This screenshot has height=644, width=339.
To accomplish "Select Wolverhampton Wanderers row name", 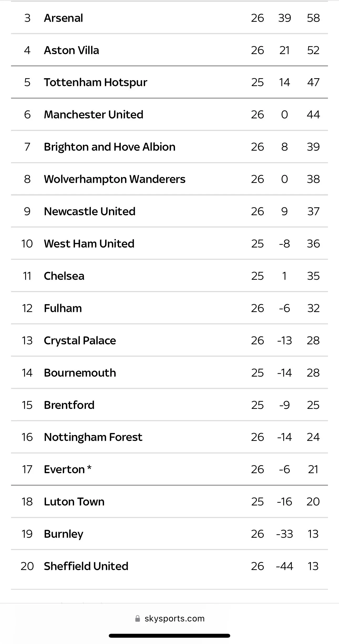I will (x=115, y=179).
